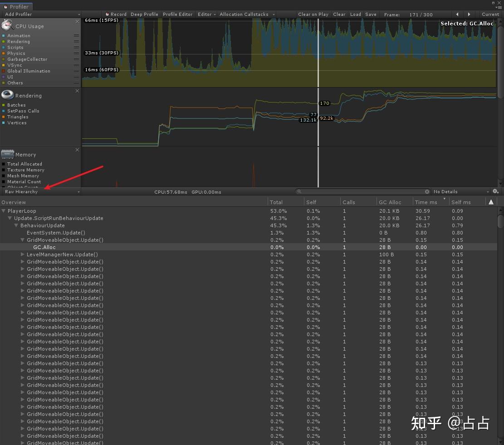Toggle Clear on Play option
This screenshot has width=504, height=445.
point(313,15)
